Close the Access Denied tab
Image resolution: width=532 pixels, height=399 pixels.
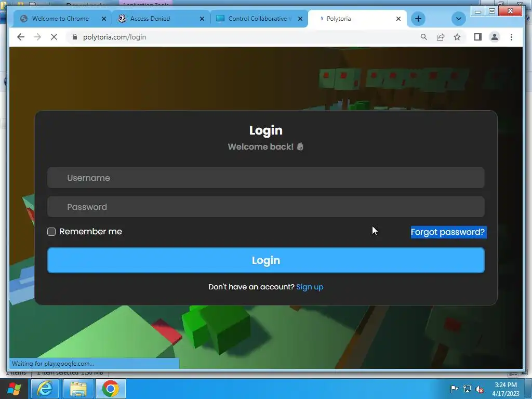pyautogui.click(x=202, y=19)
